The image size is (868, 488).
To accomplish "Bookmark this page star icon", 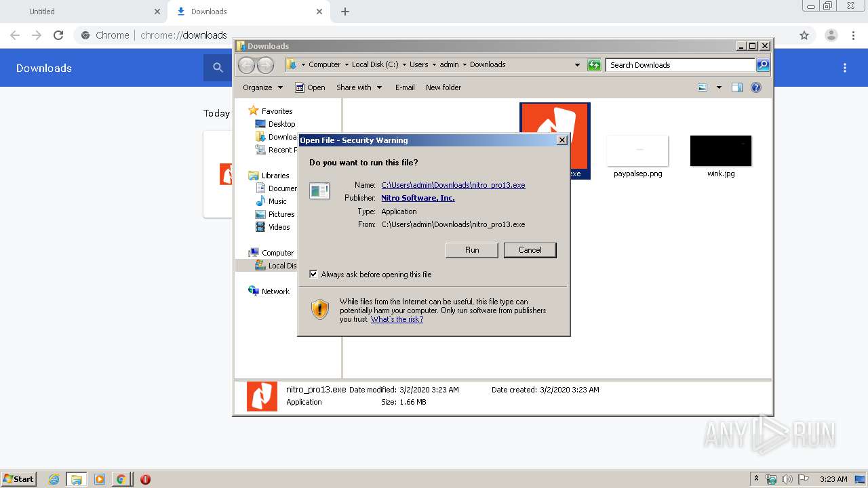I will tap(804, 35).
